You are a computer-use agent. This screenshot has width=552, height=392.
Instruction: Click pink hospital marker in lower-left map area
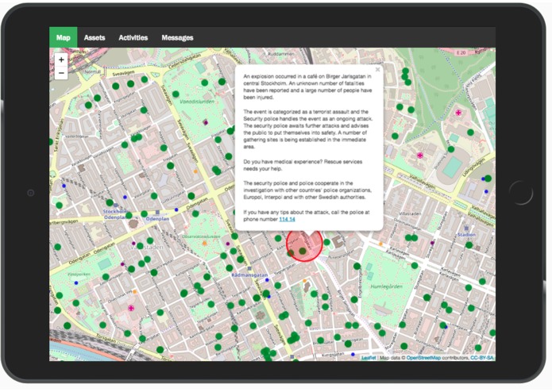(131, 308)
